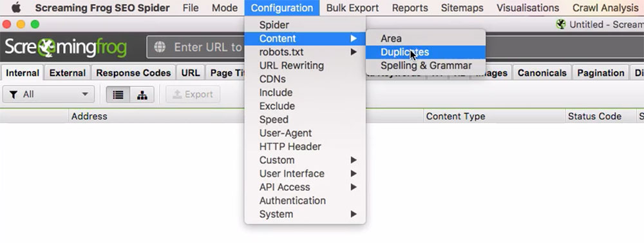Click the Export button

tap(193, 95)
